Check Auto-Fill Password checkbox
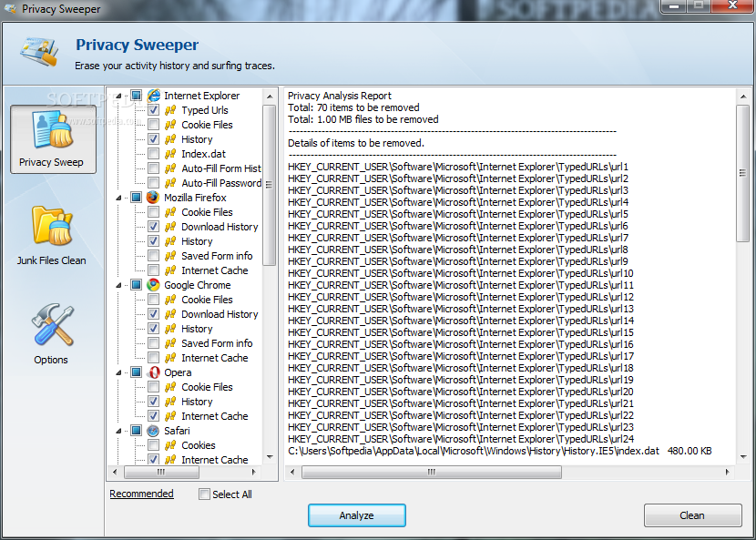Image resolution: width=756 pixels, height=540 pixels. tap(153, 183)
